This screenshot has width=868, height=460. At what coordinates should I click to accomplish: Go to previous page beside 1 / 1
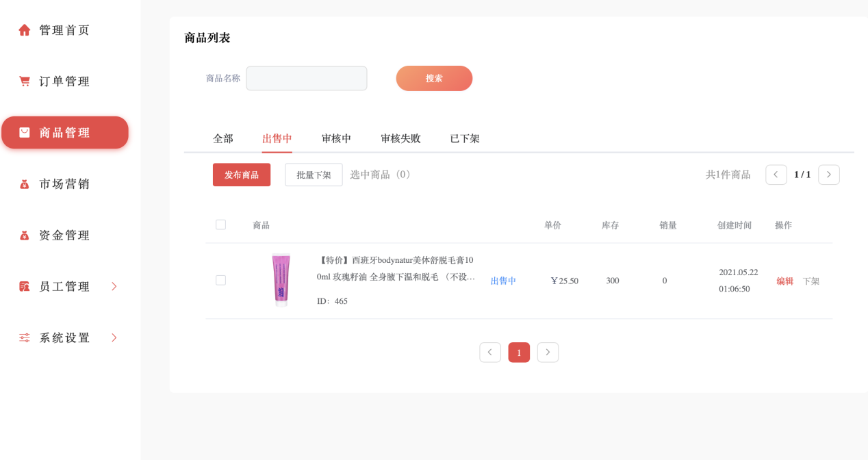tap(776, 175)
